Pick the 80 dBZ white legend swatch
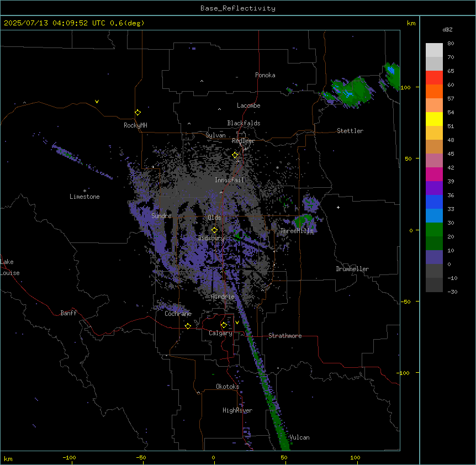Image resolution: width=476 pixels, height=465 pixels. coord(434,50)
